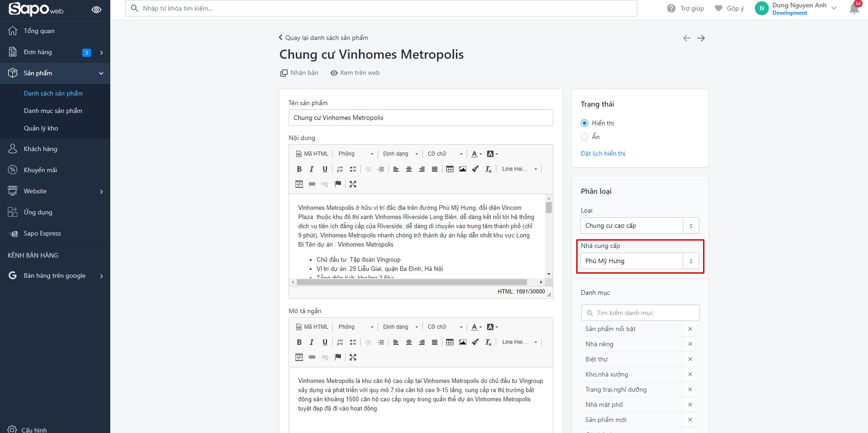Image resolution: width=868 pixels, height=433 pixels.
Task: Click the Underline icon in Nội dung editor
Action: click(325, 169)
